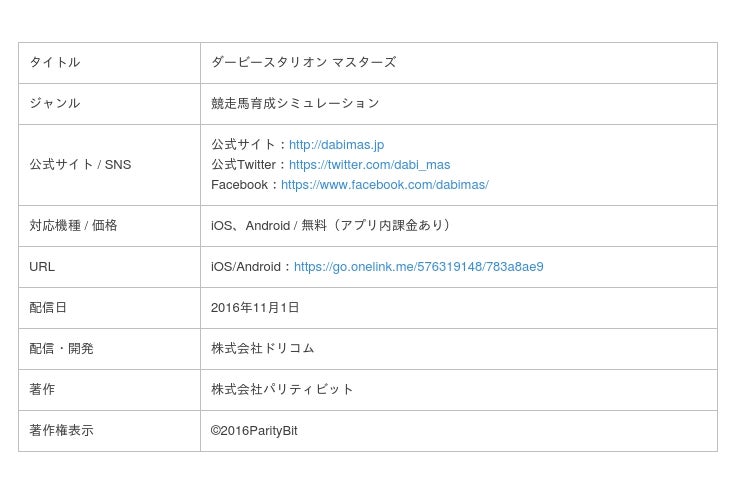Click the ダービースタリオン マスターズ title text

coord(303,63)
